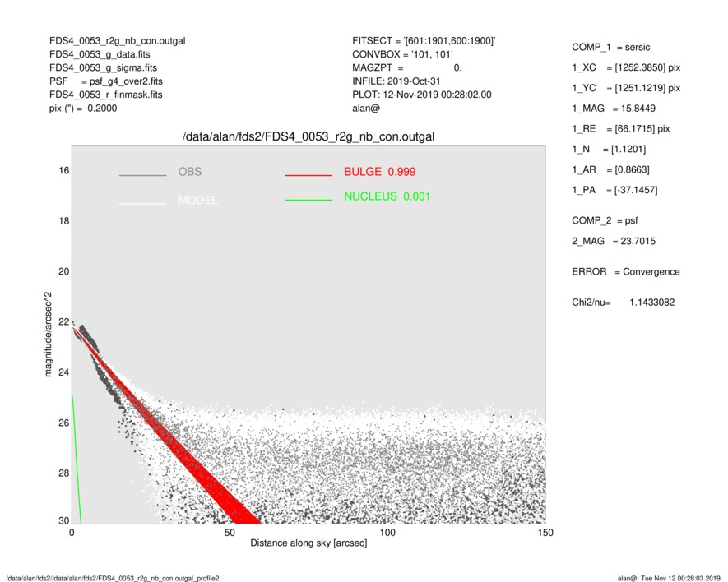Select the 1_YC = [1251.1219] pix value

[626, 88]
